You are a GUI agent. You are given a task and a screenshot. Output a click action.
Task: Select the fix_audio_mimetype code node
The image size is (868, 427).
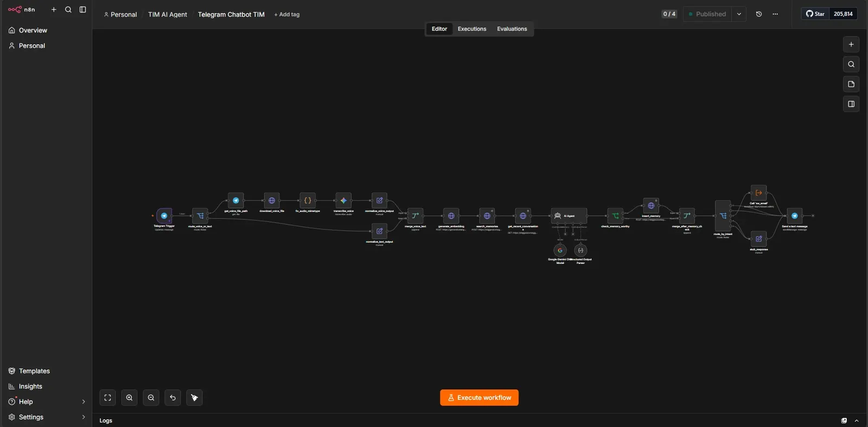308,200
